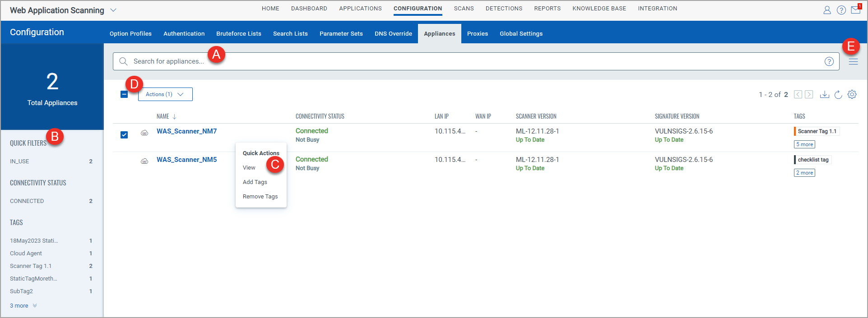Switch to the Global Settings tab
This screenshot has width=868, height=318.
pyautogui.click(x=521, y=33)
